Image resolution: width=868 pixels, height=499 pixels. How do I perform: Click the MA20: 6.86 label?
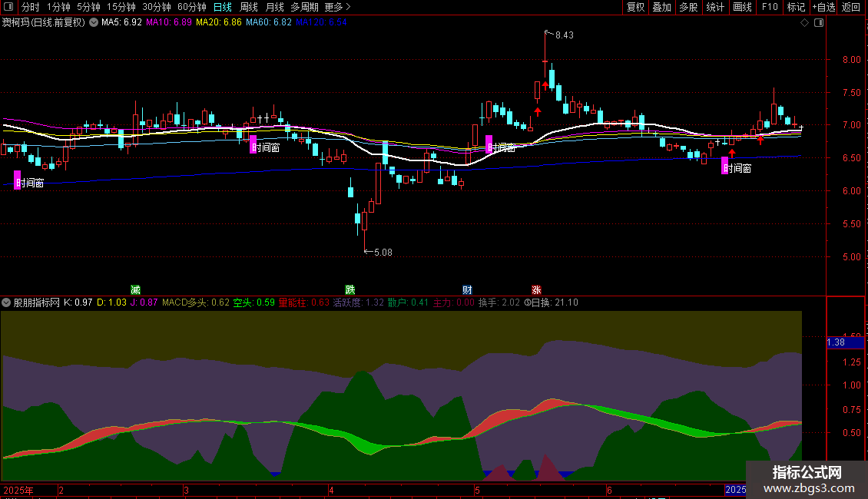tap(219, 22)
